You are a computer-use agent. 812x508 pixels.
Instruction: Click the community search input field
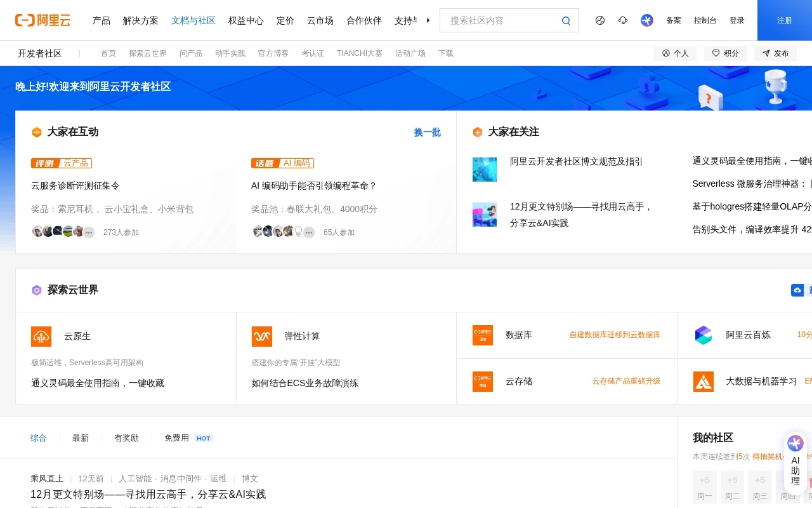click(x=501, y=20)
